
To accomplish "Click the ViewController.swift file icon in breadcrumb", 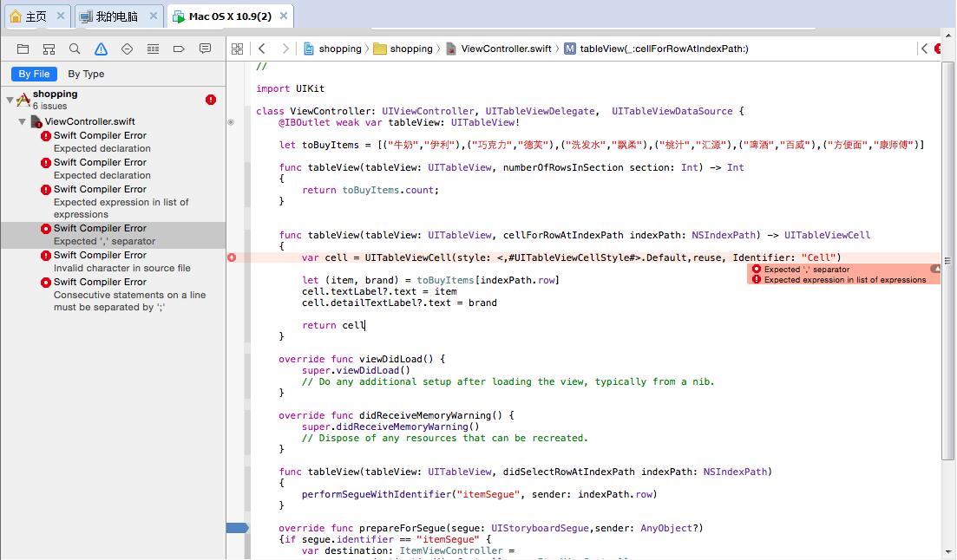I will [x=451, y=49].
